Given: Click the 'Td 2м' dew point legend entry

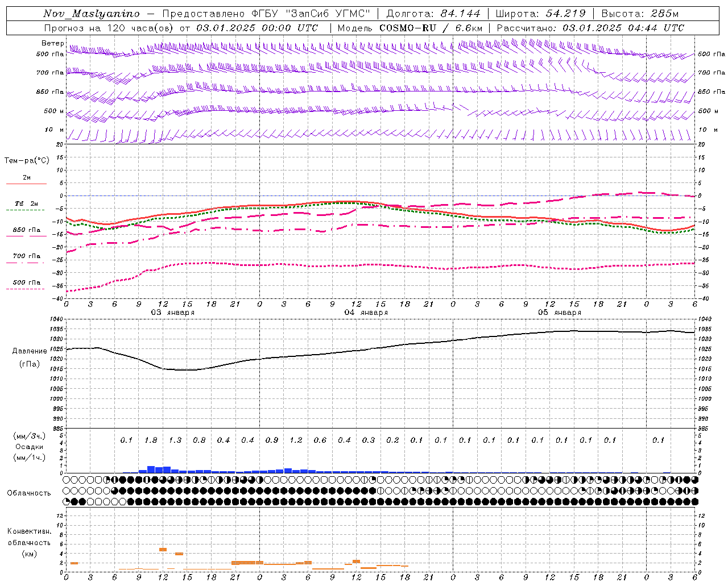Looking at the screenshot, I should 26,203.
